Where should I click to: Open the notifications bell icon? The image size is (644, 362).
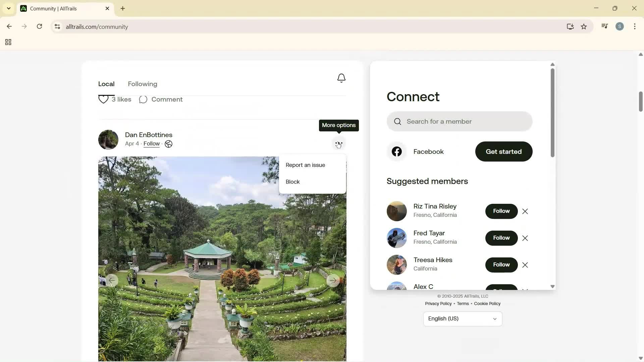click(x=341, y=78)
